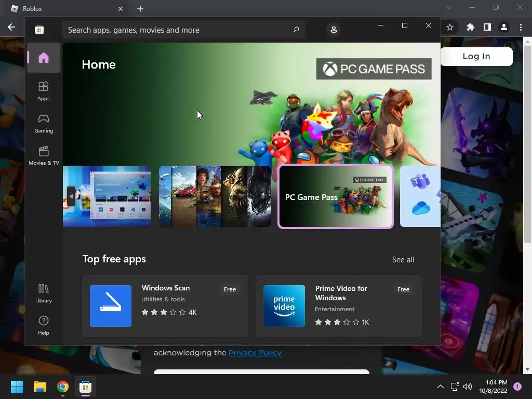Click the volume speaker tray icon
532x399 pixels.
point(468,387)
